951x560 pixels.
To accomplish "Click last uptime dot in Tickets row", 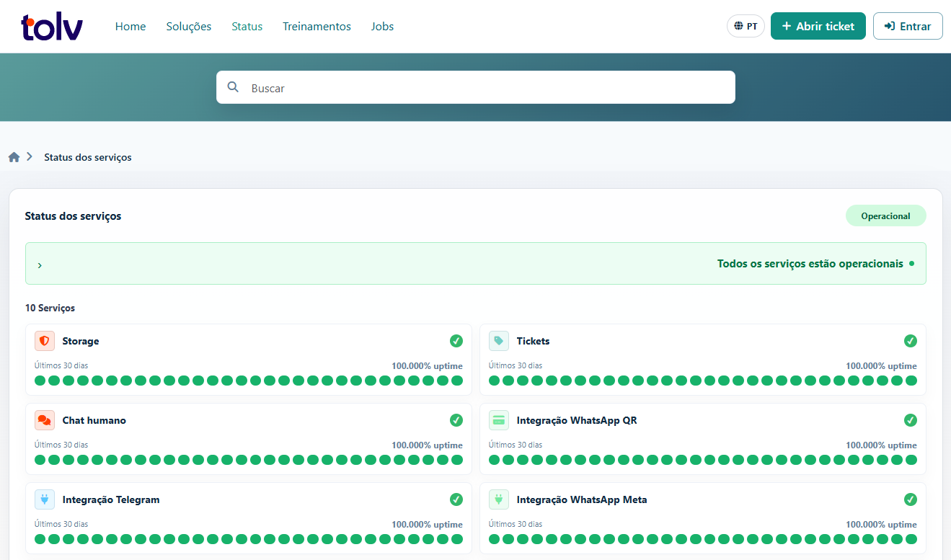I will coord(911,381).
